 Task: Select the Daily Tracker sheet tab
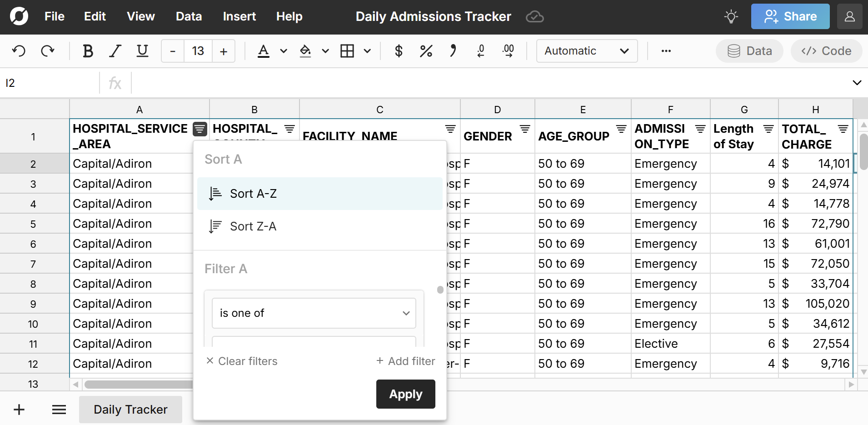coord(130,409)
